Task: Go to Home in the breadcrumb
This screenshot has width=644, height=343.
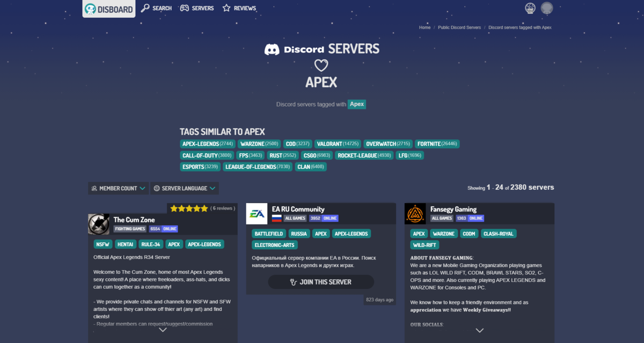Action: (x=425, y=27)
